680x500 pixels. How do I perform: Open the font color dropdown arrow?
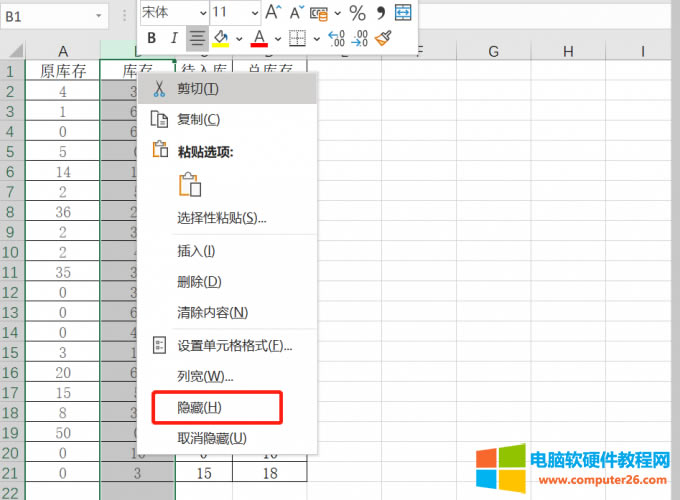coord(278,39)
